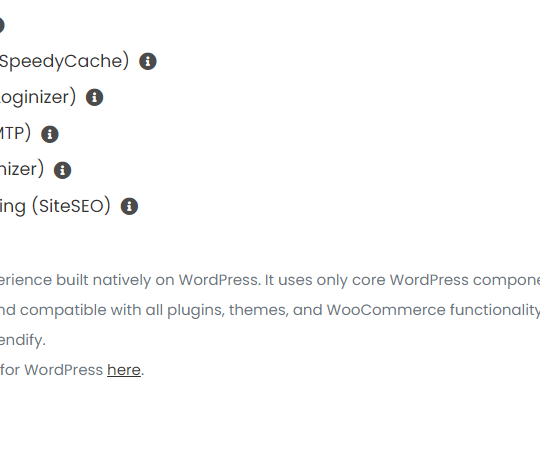
Task: Select the SpeedyCache option label
Action: point(64,61)
